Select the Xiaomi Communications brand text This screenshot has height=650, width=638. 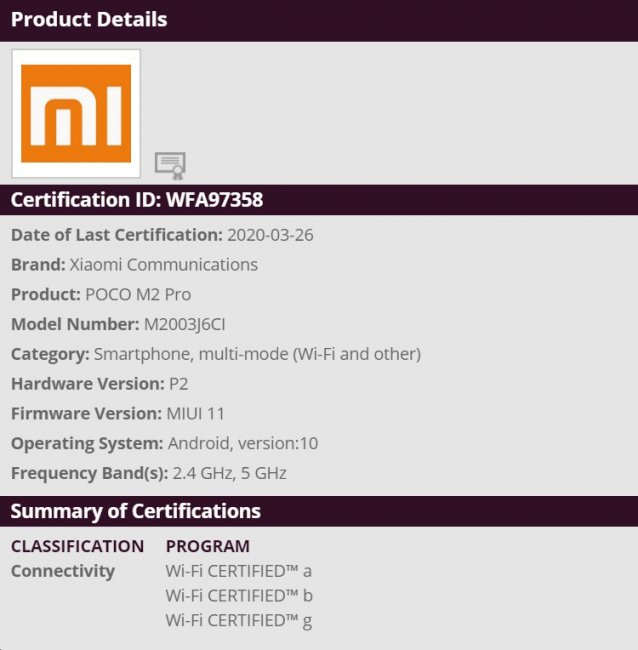pos(164,265)
